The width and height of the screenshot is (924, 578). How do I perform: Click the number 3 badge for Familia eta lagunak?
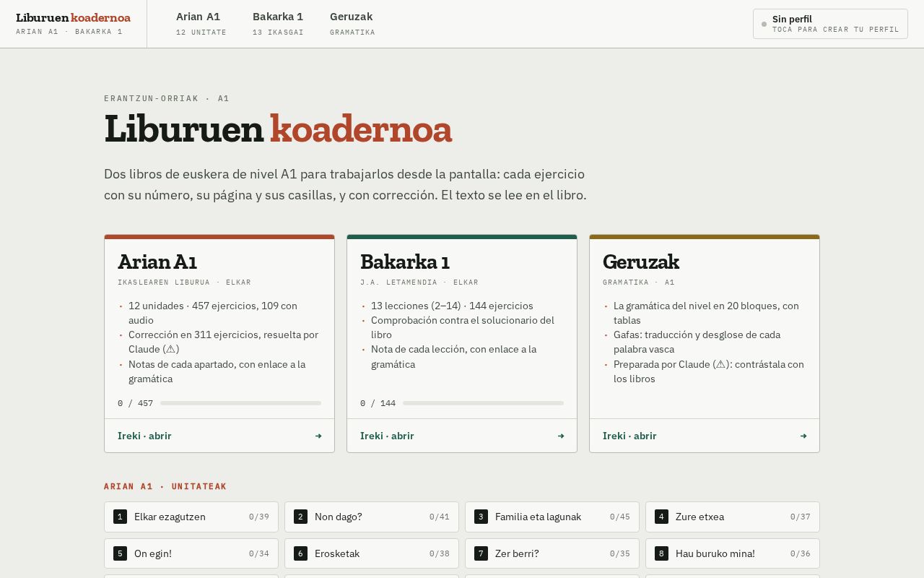click(x=481, y=517)
